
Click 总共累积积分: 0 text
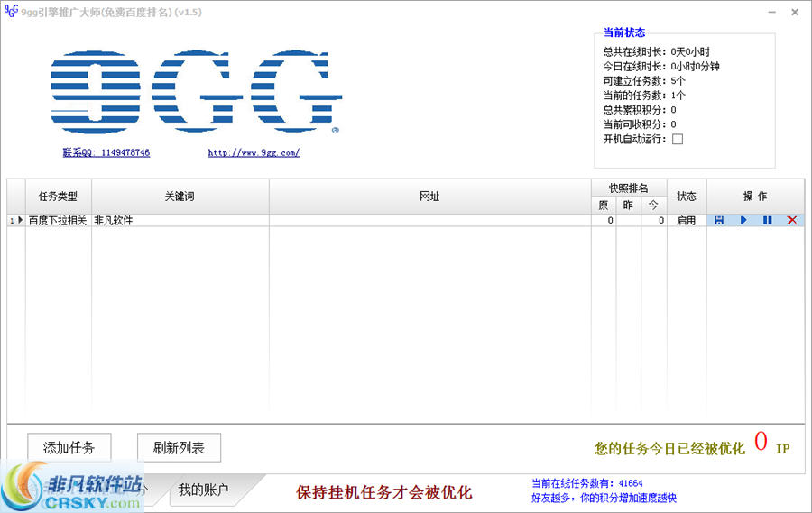640,110
